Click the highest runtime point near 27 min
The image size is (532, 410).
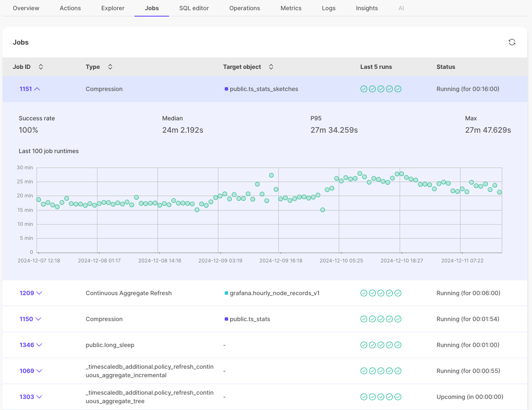[x=360, y=174]
